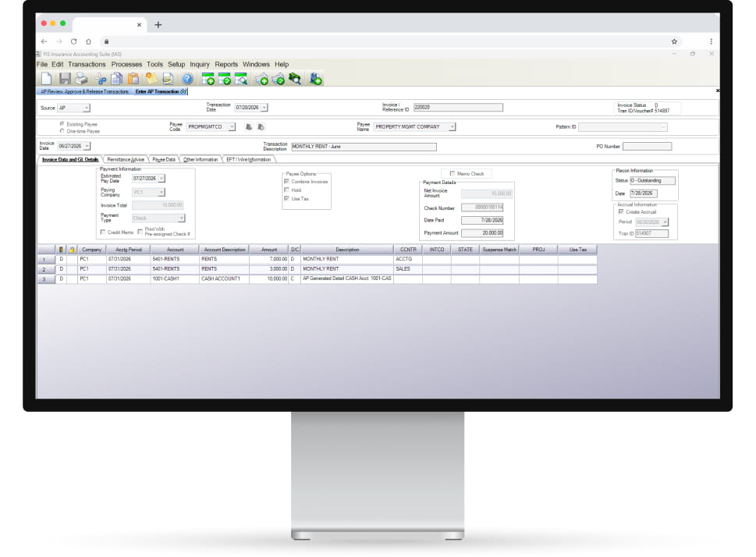Switch to EFT / Wire Information tab
This screenshot has width=756, height=557.
(248, 160)
